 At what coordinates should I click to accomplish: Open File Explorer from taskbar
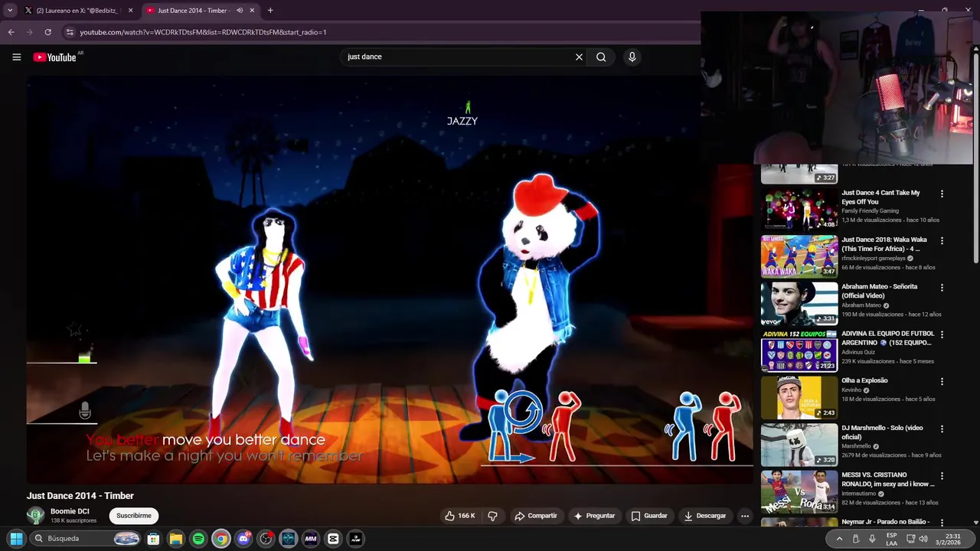tap(175, 539)
